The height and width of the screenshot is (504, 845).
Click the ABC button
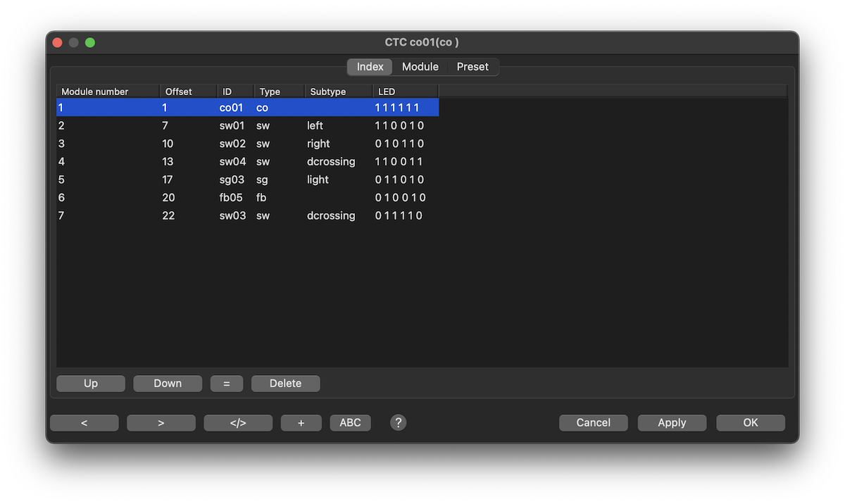tap(350, 422)
